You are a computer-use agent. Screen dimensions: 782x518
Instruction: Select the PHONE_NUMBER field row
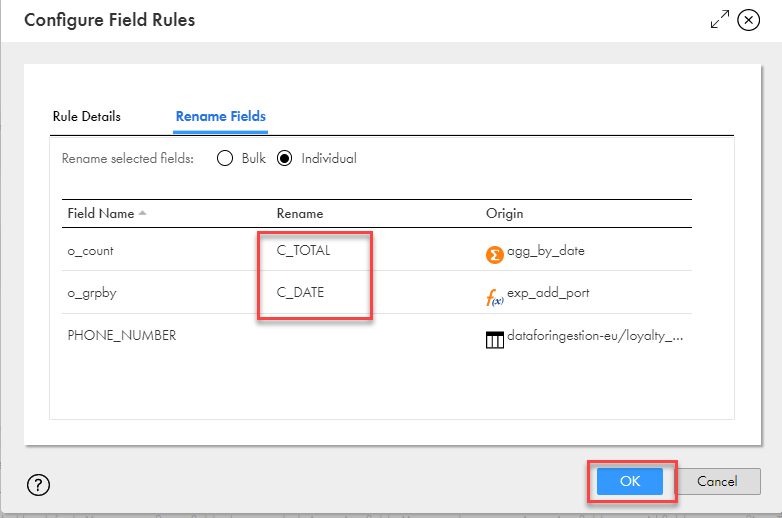121,336
